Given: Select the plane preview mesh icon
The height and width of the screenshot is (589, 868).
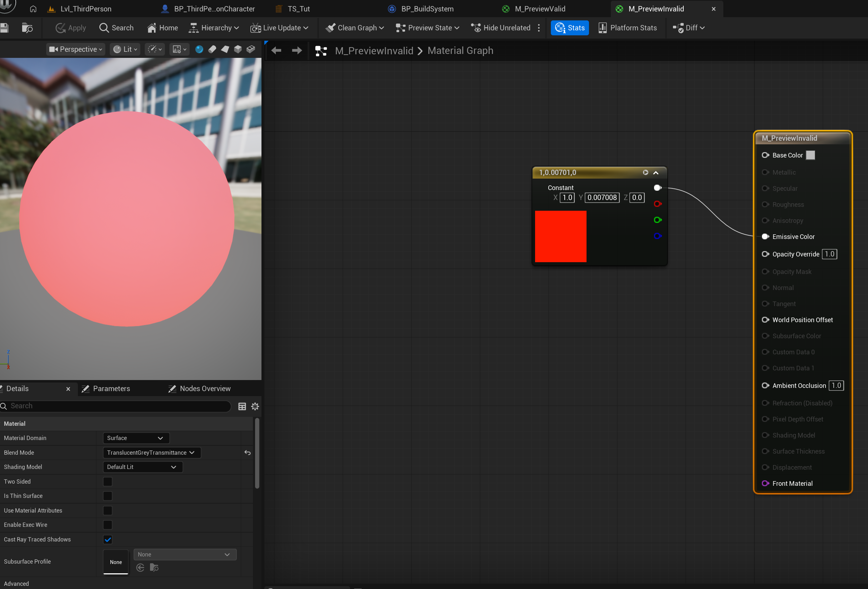Looking at the screenshot, I should (x=225, y=49).
